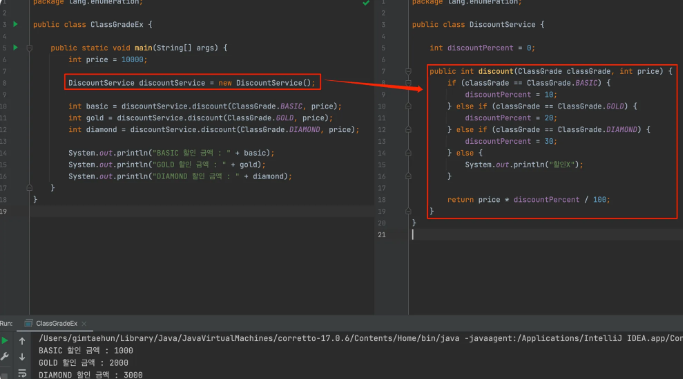Click 'discountPercent = 10;' assignment
This screenshot has height=379, width=683.
[511, 95]
